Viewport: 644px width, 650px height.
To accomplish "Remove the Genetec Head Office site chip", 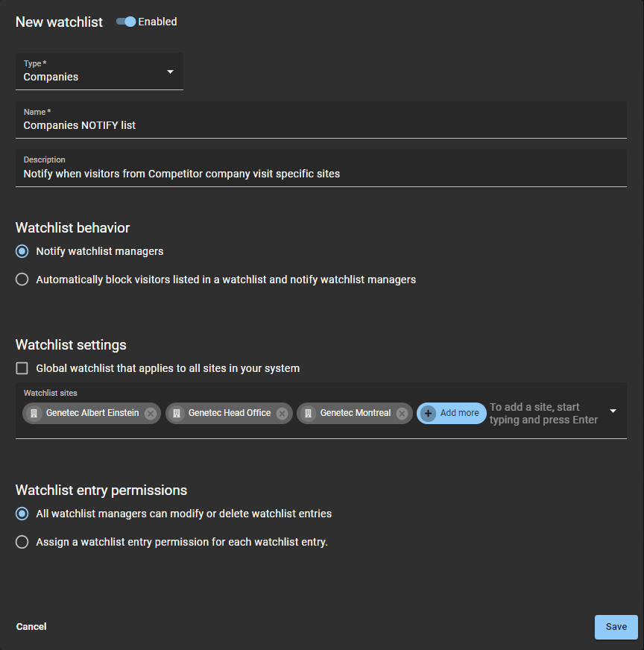I will pyautogui.click(x=282, y=414).
